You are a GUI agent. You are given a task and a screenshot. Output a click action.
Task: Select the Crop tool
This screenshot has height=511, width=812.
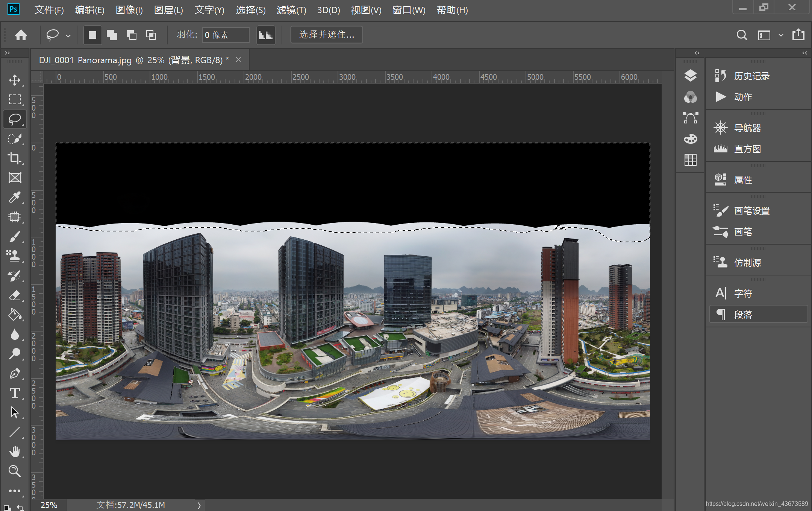15,158
